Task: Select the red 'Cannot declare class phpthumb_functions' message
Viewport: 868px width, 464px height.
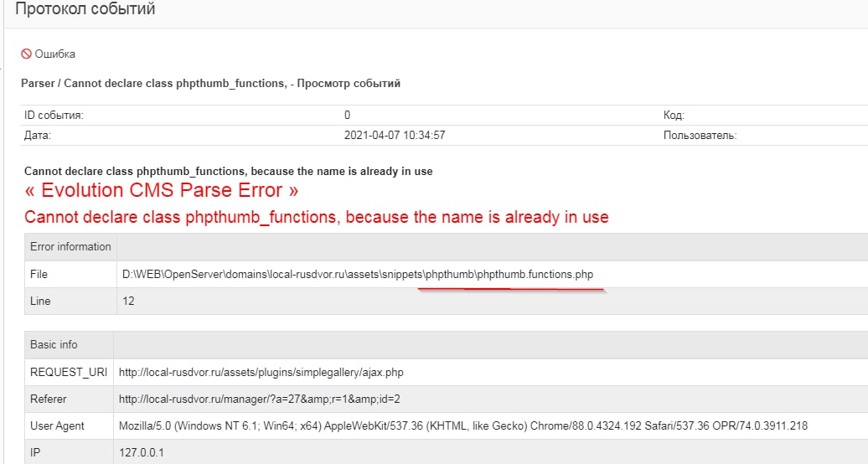Action: (x=316, y=217)
